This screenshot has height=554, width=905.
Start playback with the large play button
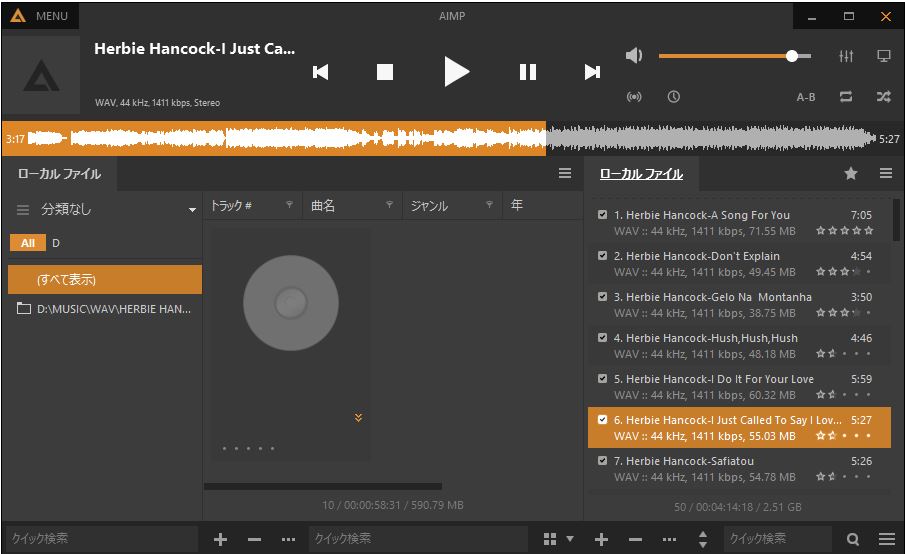(456, 72)
